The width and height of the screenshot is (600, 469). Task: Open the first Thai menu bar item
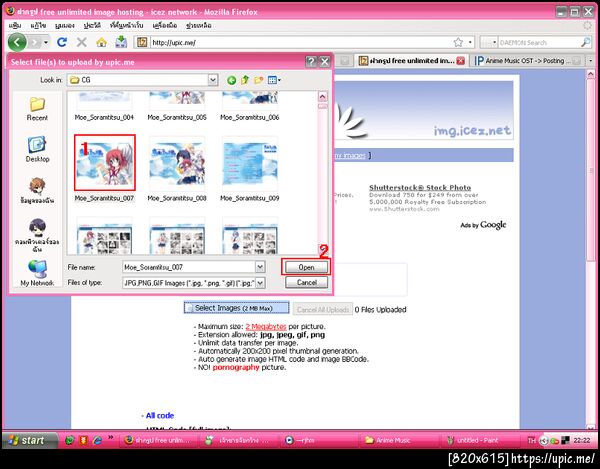click(15, 26)
